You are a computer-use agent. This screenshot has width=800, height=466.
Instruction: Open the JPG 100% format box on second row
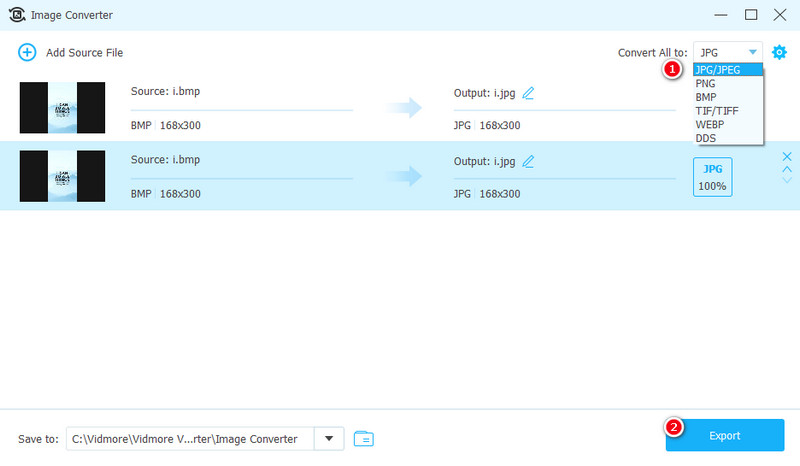(712, 176)
